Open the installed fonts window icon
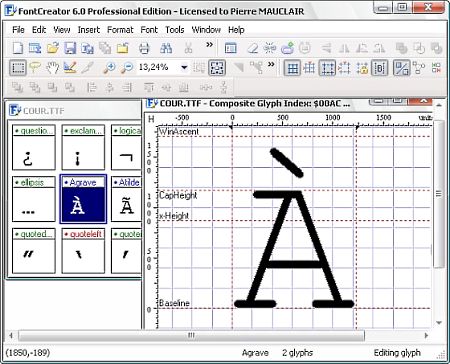 35,48
